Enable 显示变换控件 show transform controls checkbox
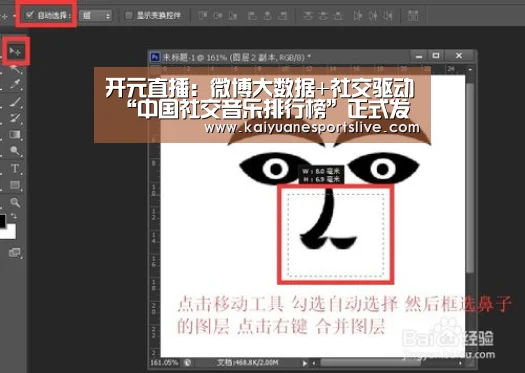 click(x=129, y=15)
